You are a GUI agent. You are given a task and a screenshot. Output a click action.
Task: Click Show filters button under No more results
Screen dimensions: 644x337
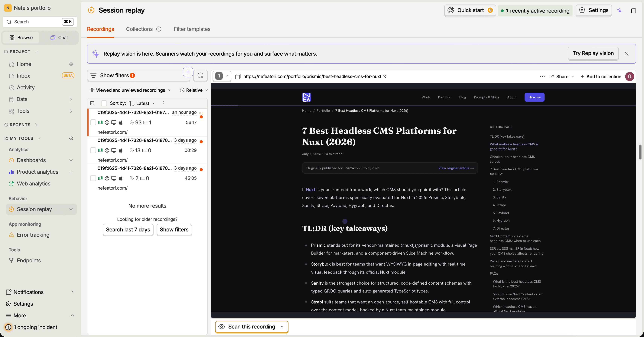click(x=174, y=230)
